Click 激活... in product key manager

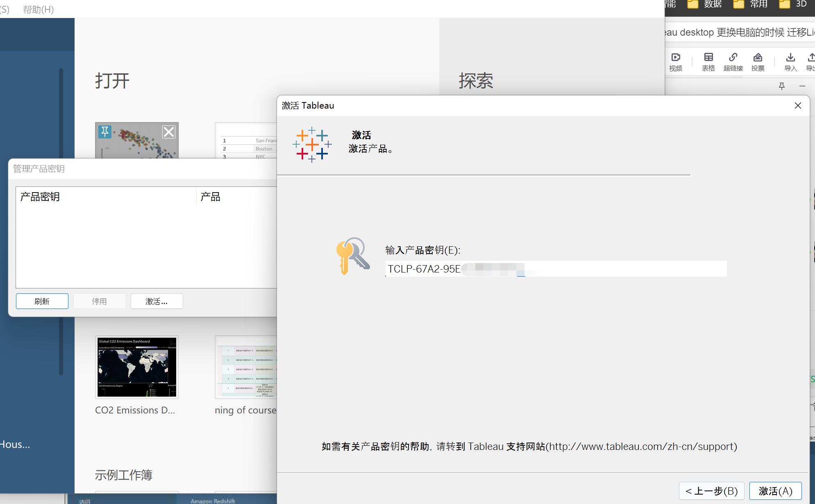point(157,301)
